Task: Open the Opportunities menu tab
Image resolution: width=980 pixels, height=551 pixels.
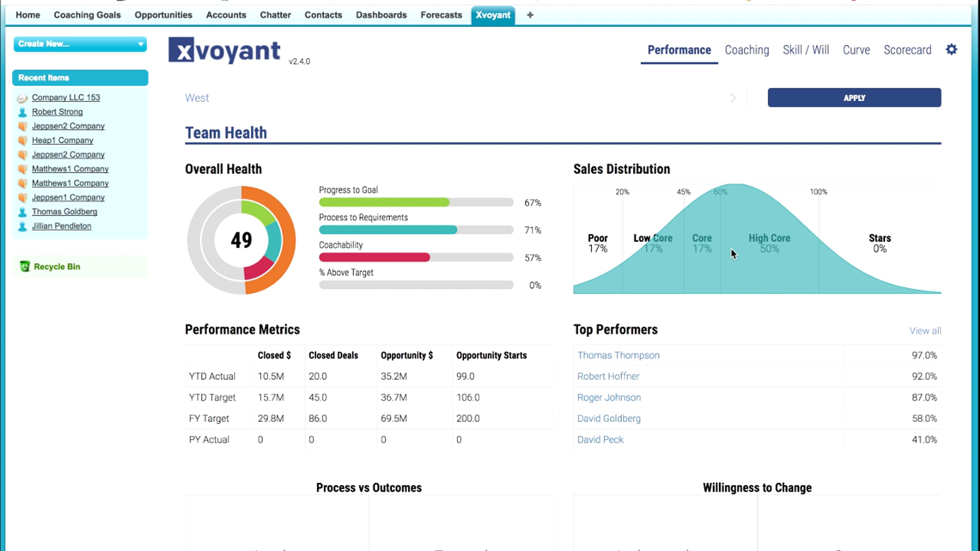Action: 163,15
